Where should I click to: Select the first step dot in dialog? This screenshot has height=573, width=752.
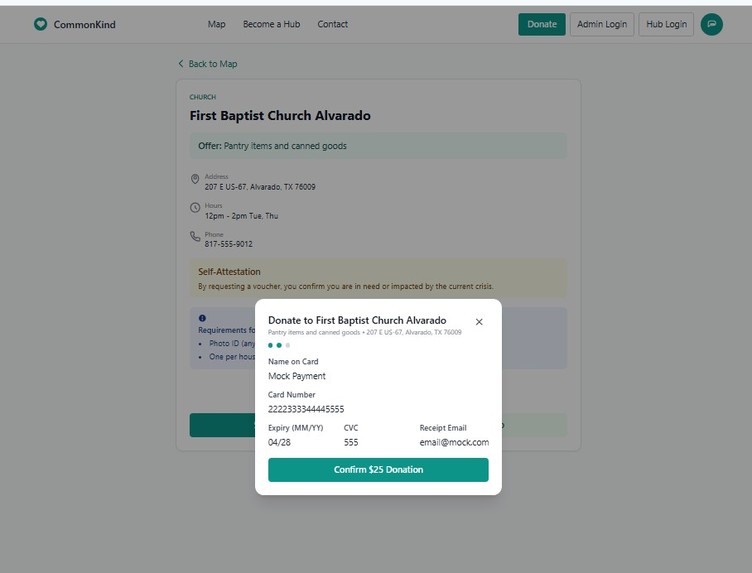pos(270,345)
